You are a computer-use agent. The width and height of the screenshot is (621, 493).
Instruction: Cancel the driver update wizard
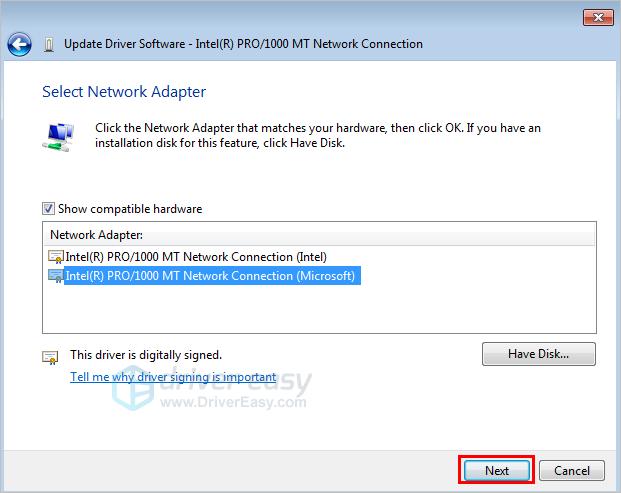(572, 470)
